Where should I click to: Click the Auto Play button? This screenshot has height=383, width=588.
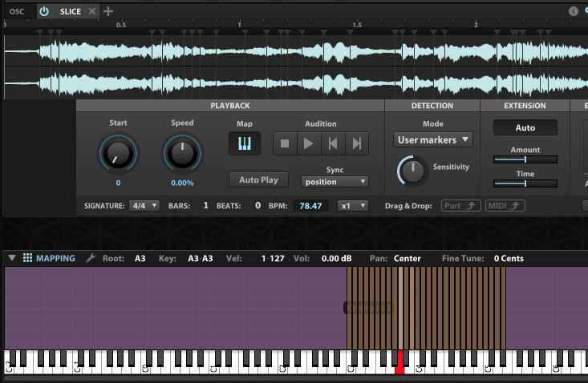[x=259, y=179]
